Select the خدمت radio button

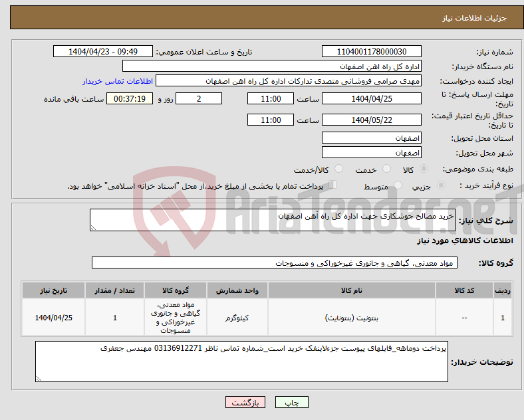tap(386, 169)
